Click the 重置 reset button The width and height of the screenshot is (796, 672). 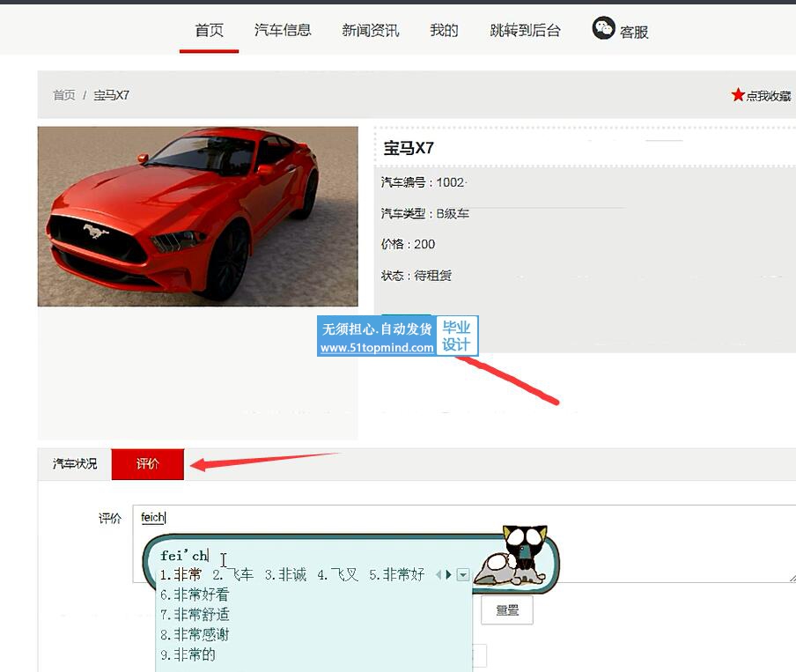(506, 610)
